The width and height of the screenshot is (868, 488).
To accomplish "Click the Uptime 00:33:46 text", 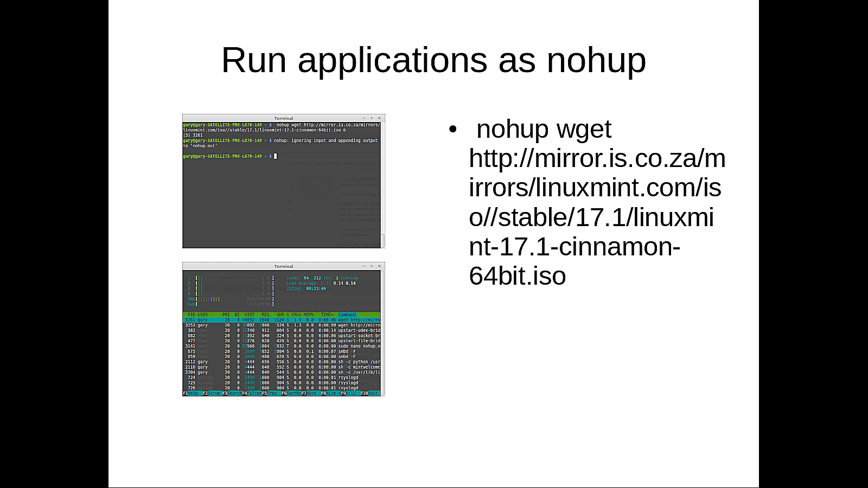I will tap(307, 288).
